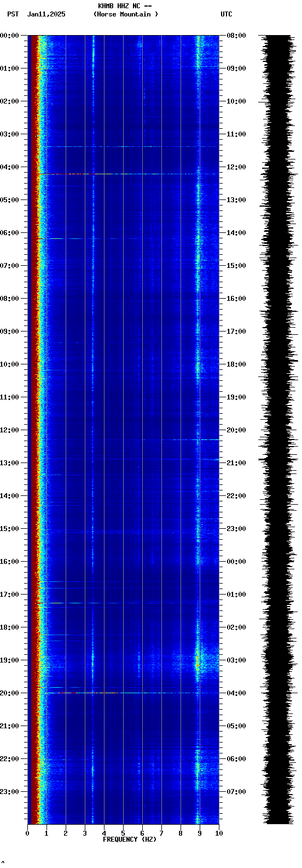The height and width of the screenshot is (868, 302).
Task: Click the 12:00 UTC time tick label
Action: pos(236,167)
